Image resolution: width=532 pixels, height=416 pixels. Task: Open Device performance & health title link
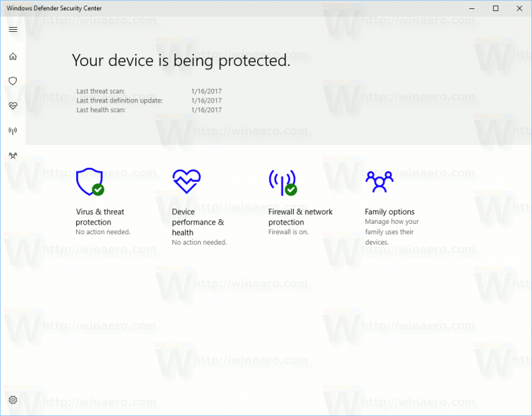click(x=198, y=222)
